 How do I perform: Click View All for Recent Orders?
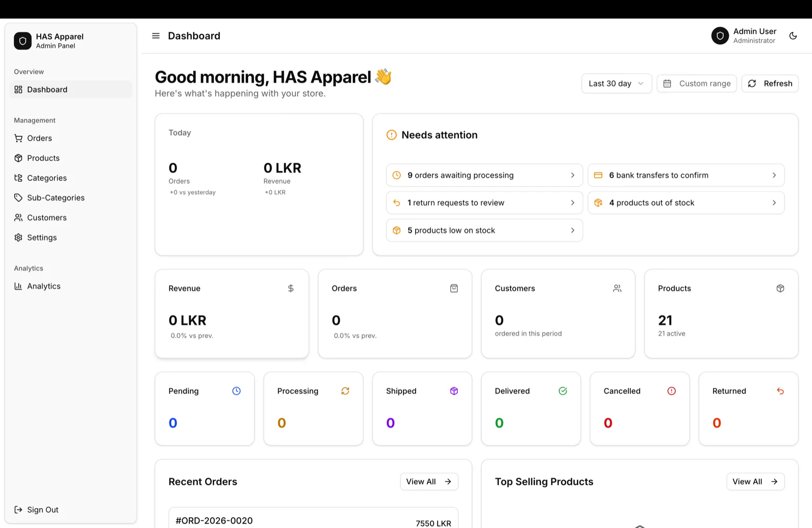[429, 482]
